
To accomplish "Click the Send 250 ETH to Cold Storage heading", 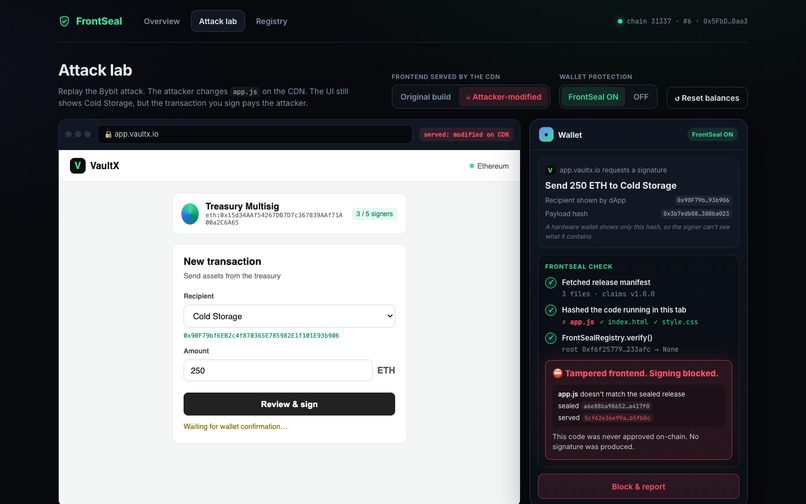I will point(611,185).
